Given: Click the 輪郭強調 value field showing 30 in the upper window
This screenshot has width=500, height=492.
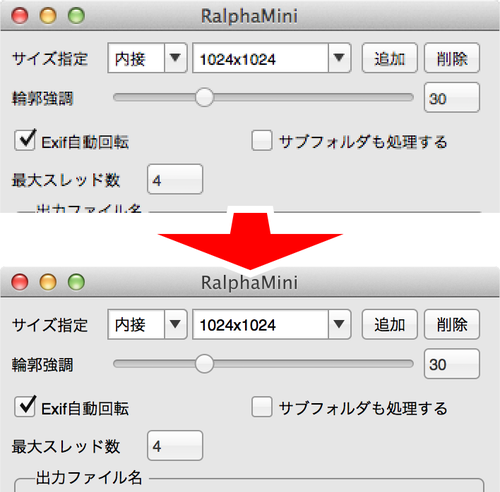Looking at the screenshot, I should (x=452, y=98).
